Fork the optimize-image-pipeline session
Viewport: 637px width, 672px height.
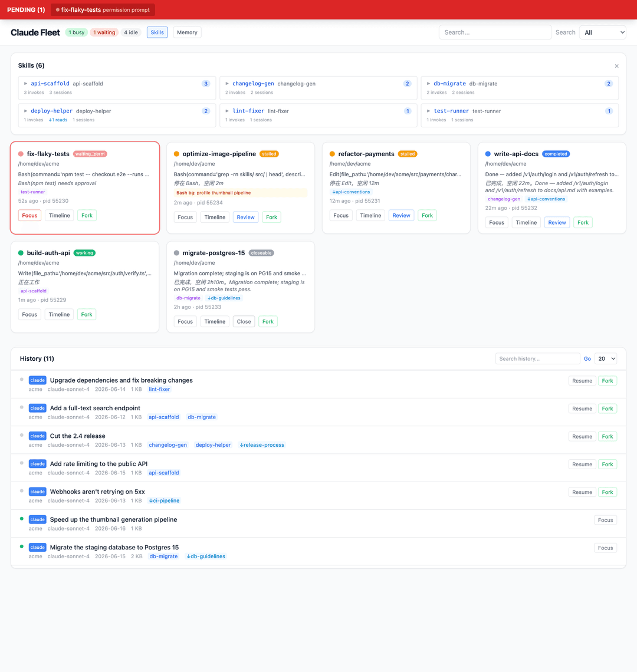(x=271, y=218)
